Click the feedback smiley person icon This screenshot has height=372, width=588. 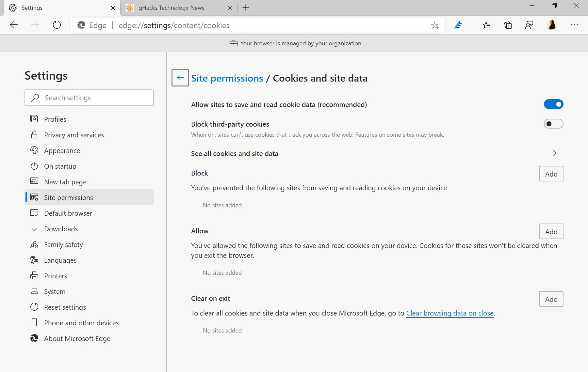click(529, 25)
